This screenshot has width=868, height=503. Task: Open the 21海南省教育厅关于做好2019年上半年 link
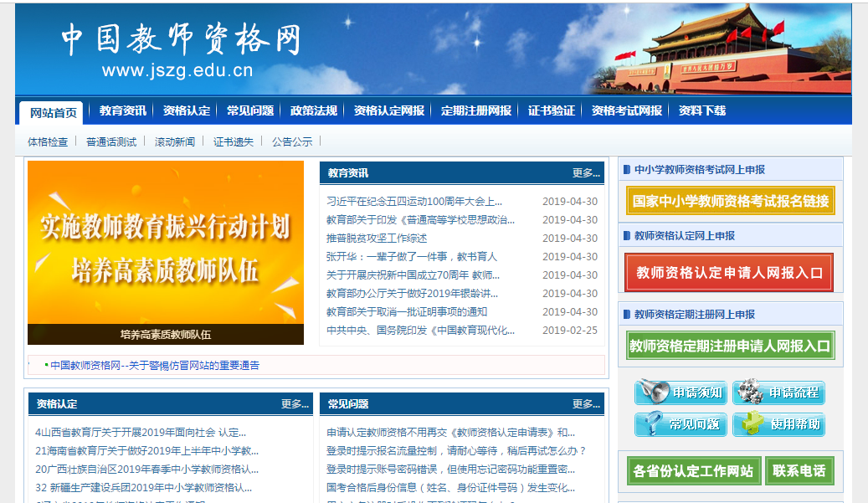146,451
